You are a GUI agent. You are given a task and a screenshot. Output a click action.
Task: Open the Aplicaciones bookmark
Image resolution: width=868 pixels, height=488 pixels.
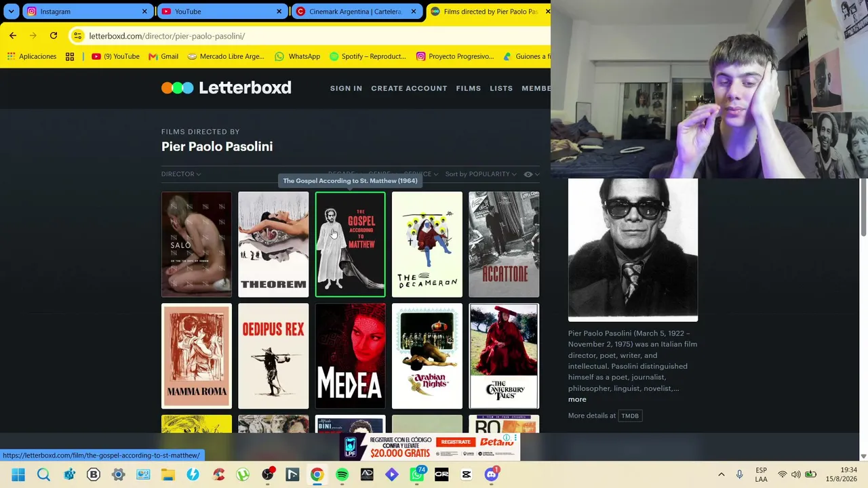point(32,56)
